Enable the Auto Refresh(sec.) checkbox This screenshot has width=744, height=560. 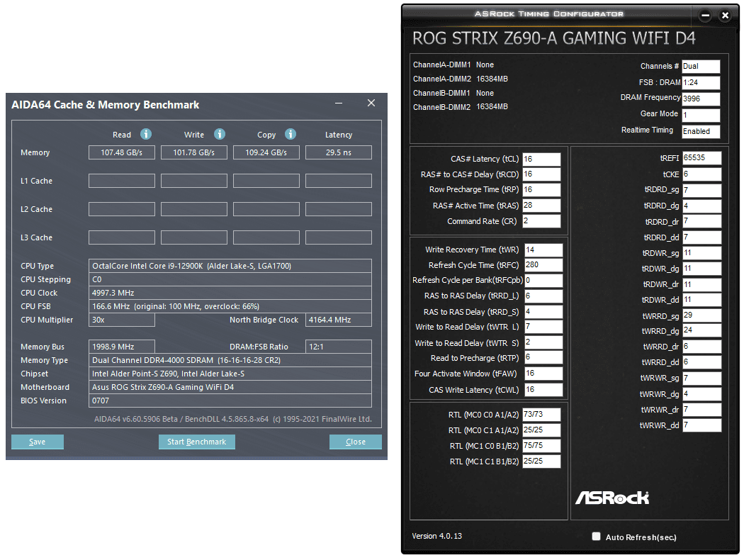[596, 537]
